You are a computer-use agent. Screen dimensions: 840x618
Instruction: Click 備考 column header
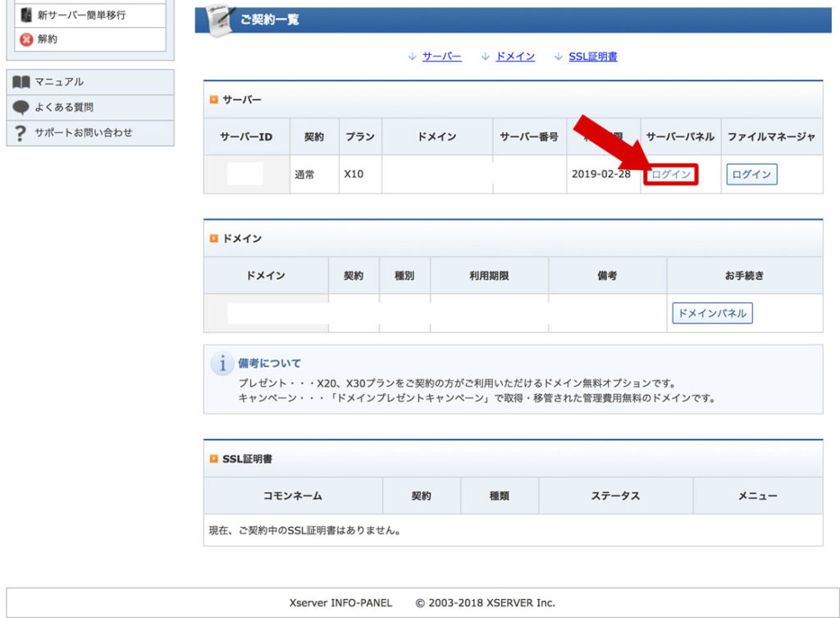pyautogui.click(x=607, y=276)
